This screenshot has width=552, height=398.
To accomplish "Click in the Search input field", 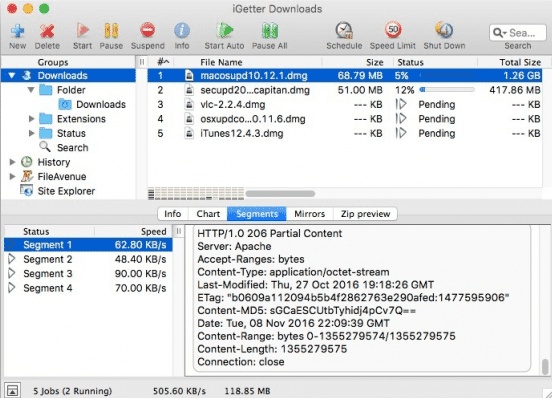I will [x=518, y=33].
